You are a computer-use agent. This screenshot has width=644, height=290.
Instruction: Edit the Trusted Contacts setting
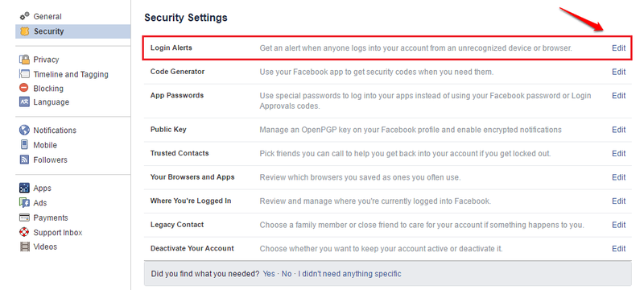(618, 154)
